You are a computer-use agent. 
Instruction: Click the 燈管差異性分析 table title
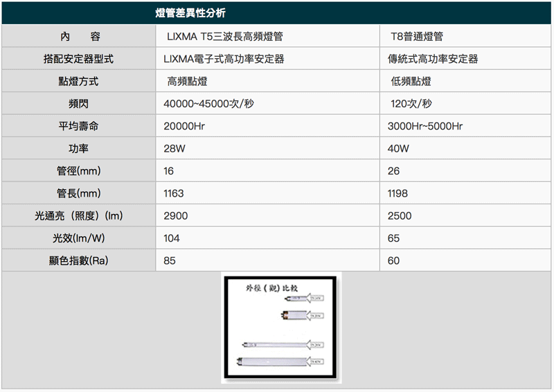tap(189, 13)
